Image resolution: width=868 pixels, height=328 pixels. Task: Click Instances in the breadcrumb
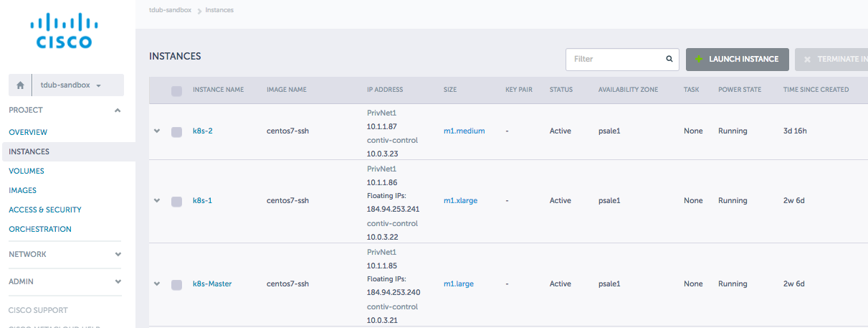point(219,10)
